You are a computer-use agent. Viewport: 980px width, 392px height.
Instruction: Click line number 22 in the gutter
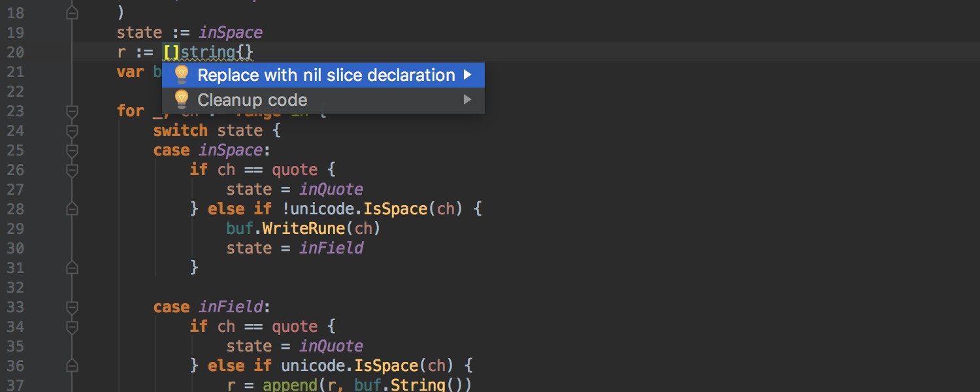(16, 91)
